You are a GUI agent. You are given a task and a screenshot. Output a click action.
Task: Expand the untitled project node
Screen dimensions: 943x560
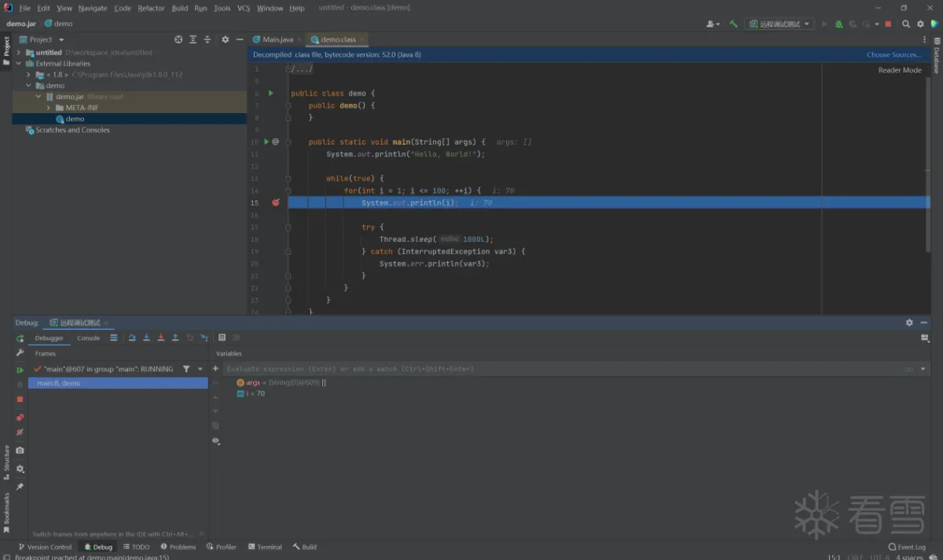(18, 53)
